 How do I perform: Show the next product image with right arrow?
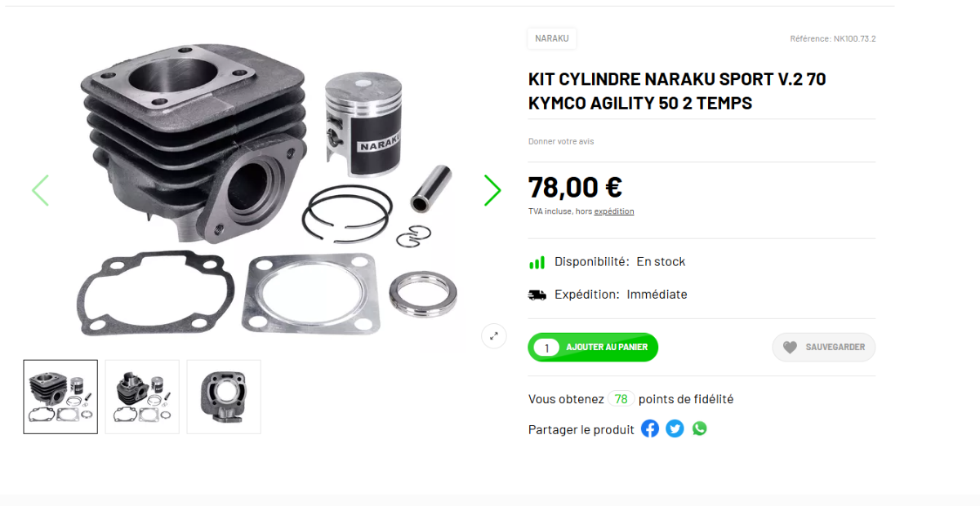pyautogui.click(x=492, y=190)
